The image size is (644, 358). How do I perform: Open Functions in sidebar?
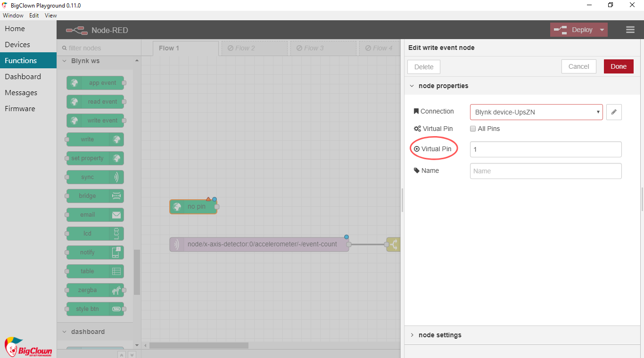[28, 61]
